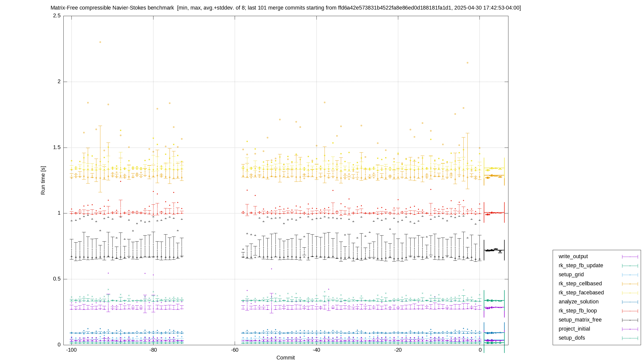Click the rk_step_fb_update legend label
The width and height of the screenshot is (644, 362).
tap(581, 265)
